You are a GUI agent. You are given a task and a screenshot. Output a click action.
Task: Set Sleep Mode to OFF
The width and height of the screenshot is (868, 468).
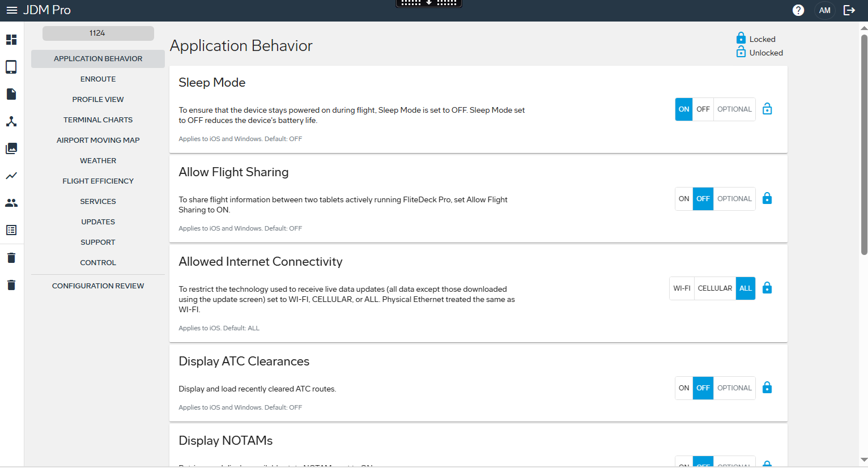click(x=703, y=109)
